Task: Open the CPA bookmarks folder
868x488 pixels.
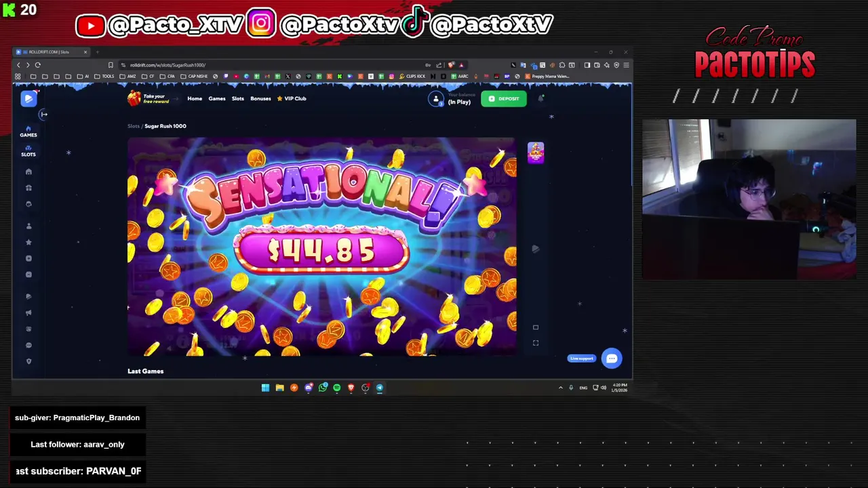Action: click(x=168, y=77)
